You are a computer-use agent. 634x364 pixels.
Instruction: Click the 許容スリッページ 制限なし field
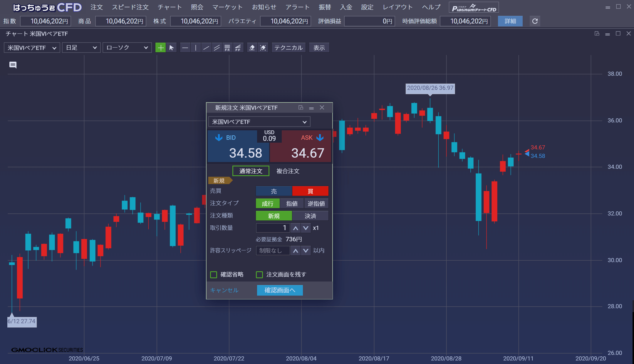point(273,250)
